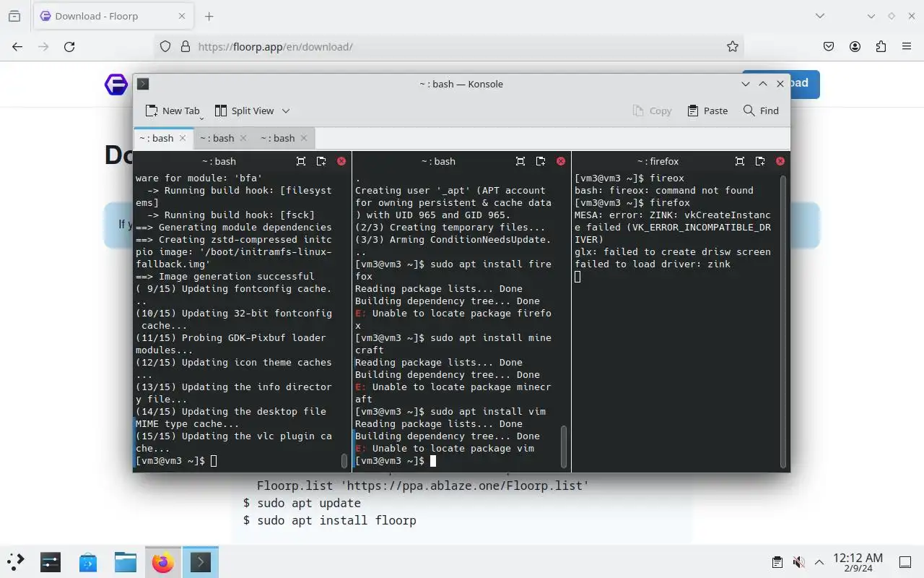Image resolution: width=924 pixels, height=578 pixels.
Task: Detach the middle bash split pane
Action: (541, 161)
